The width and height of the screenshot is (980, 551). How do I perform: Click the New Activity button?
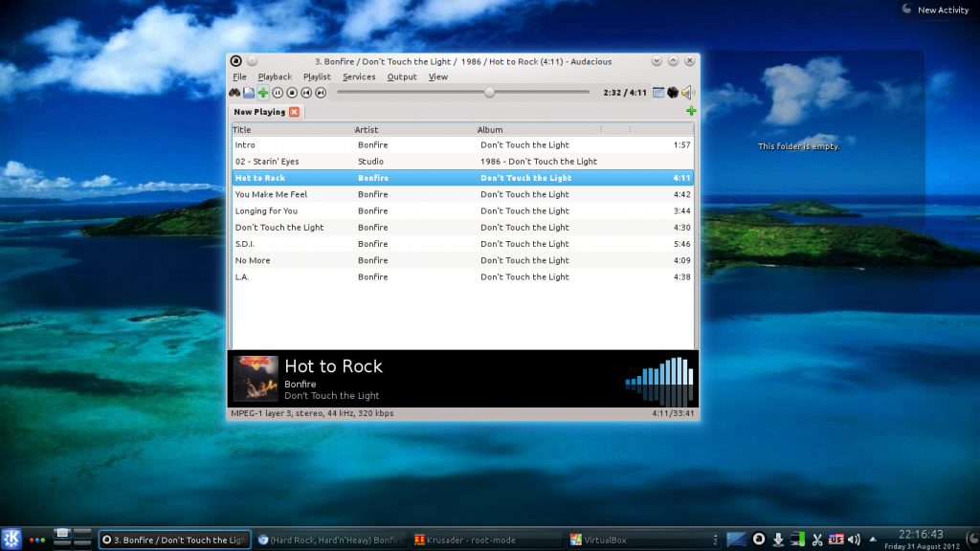(x=936, y=10)
